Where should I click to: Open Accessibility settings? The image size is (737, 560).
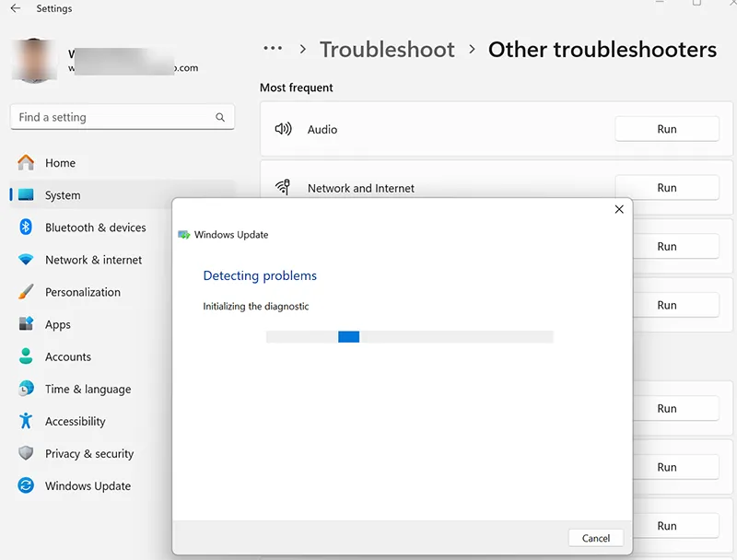[x=90, y=422]
